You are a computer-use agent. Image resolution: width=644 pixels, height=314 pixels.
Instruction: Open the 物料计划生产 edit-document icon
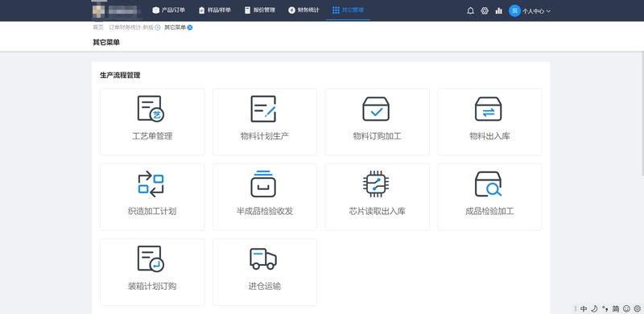(x=263, y=109)
